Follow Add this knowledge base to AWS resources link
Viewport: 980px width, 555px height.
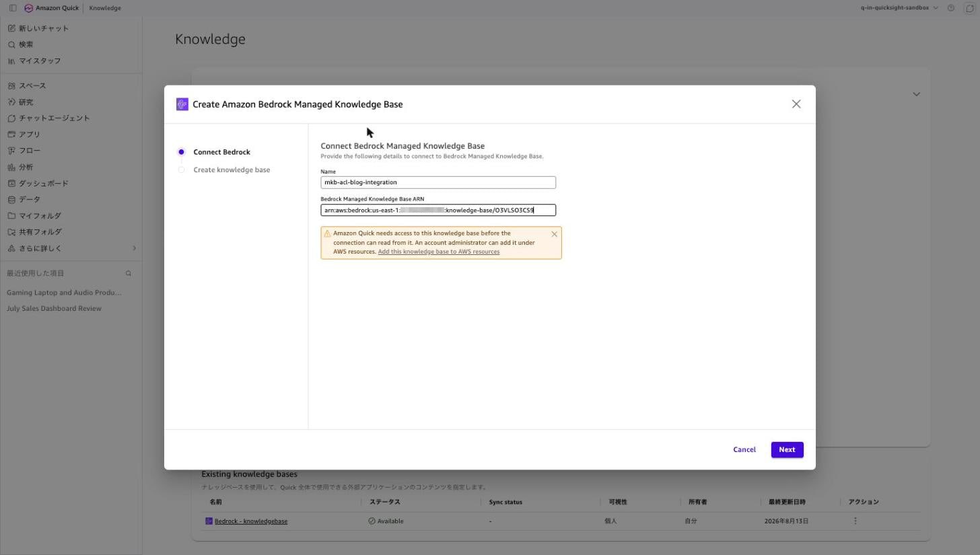[x=439, y=252]
